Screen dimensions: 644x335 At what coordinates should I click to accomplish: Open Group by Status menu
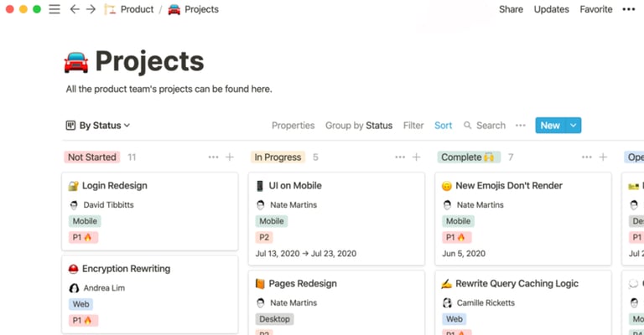click(x=358, y=126)
